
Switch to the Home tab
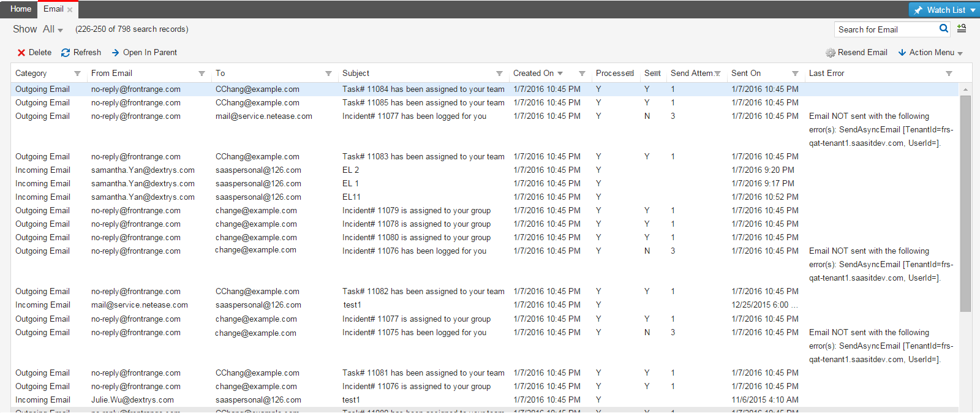tap(20, 9)
